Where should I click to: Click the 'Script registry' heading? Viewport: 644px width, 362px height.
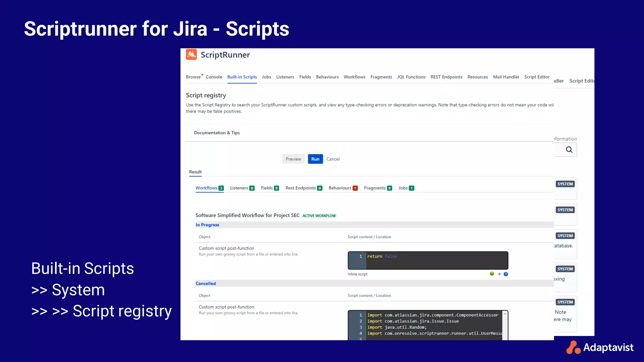click(x=206, y=95)
